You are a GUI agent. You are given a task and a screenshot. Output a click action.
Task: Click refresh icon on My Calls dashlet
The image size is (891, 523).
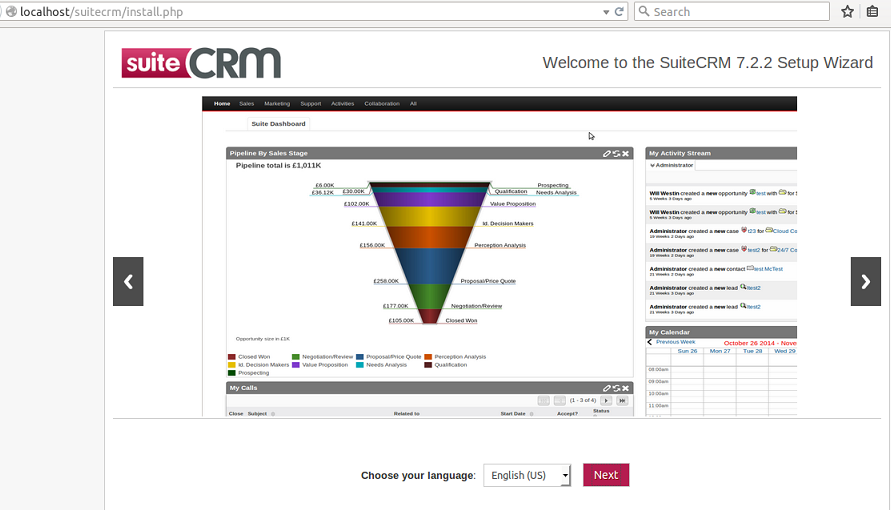point(616,388)
